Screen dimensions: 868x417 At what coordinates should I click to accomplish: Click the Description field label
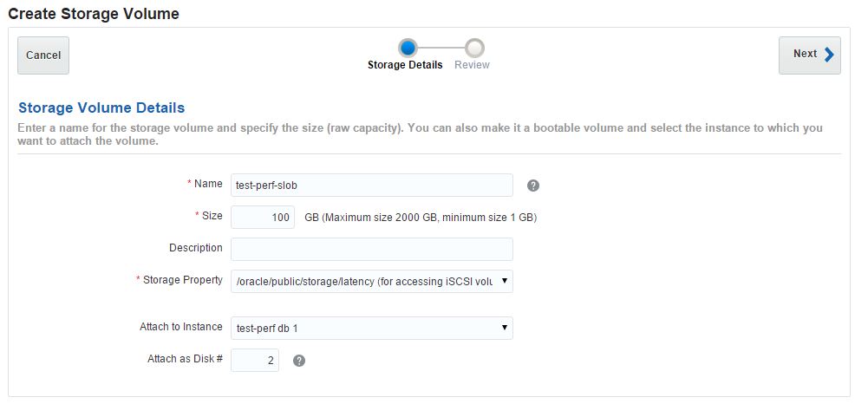click(195, 248)
